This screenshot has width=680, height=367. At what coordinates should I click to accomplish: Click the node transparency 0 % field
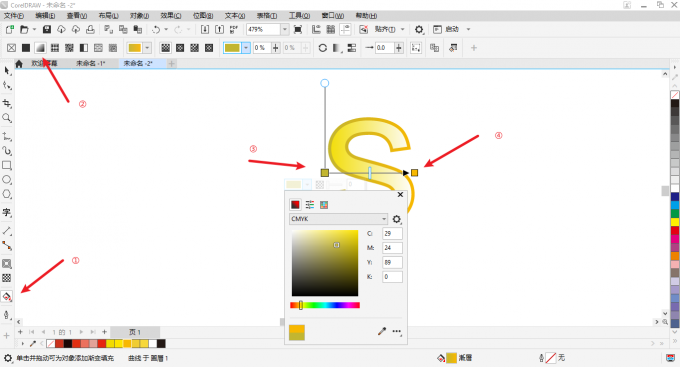click(262, 48)
